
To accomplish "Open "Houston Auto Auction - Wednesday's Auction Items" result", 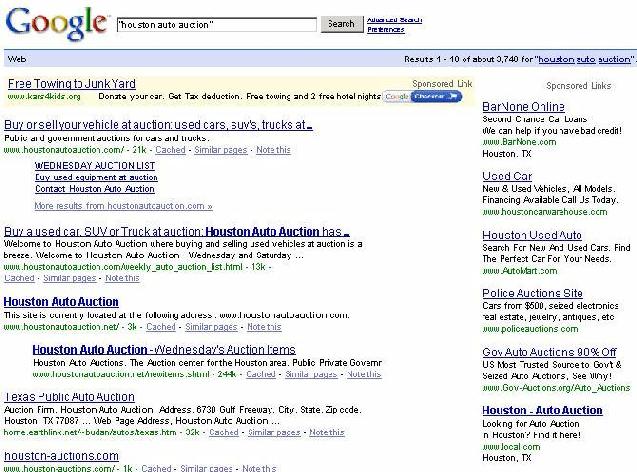I will click(164, 350).
